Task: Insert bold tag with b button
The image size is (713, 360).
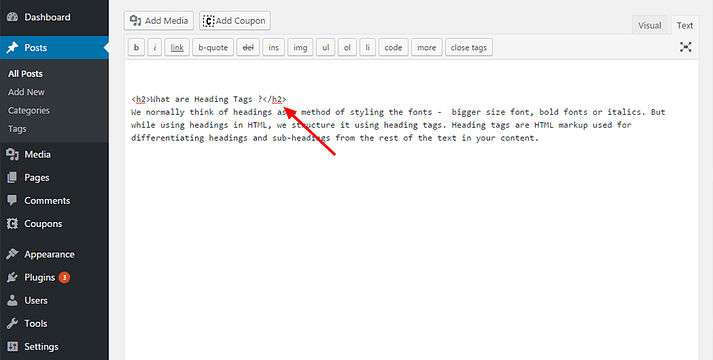Action: point(136,47)
